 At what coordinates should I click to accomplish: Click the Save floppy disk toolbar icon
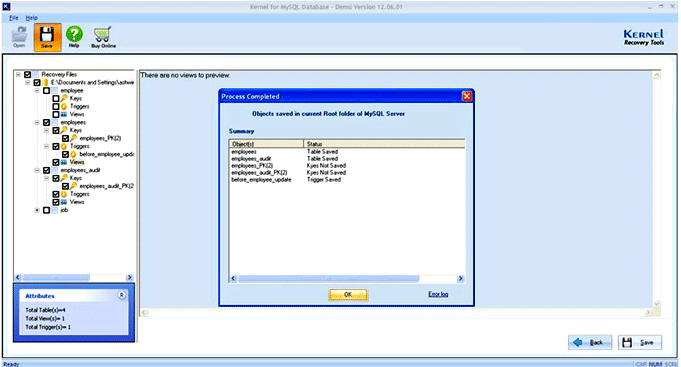47,37
